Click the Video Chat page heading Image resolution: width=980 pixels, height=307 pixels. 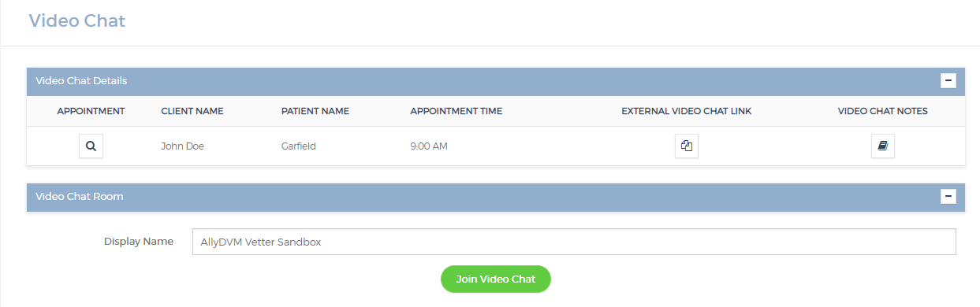tap(77, 21)
